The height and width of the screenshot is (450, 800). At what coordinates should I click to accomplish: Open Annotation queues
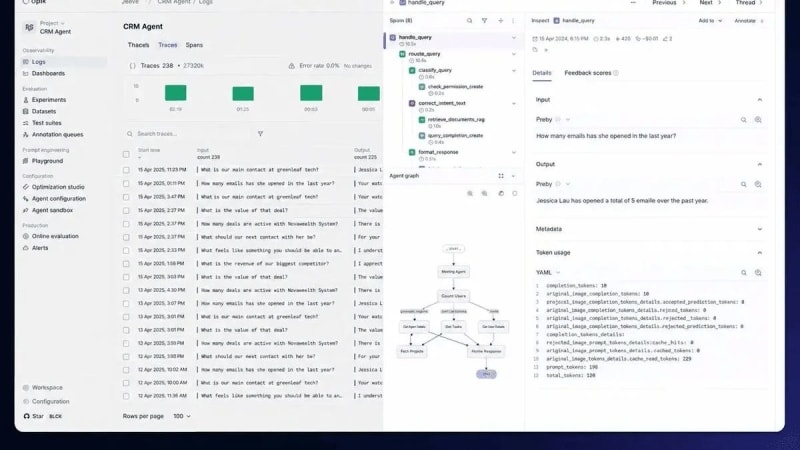(x=57, y=135)
